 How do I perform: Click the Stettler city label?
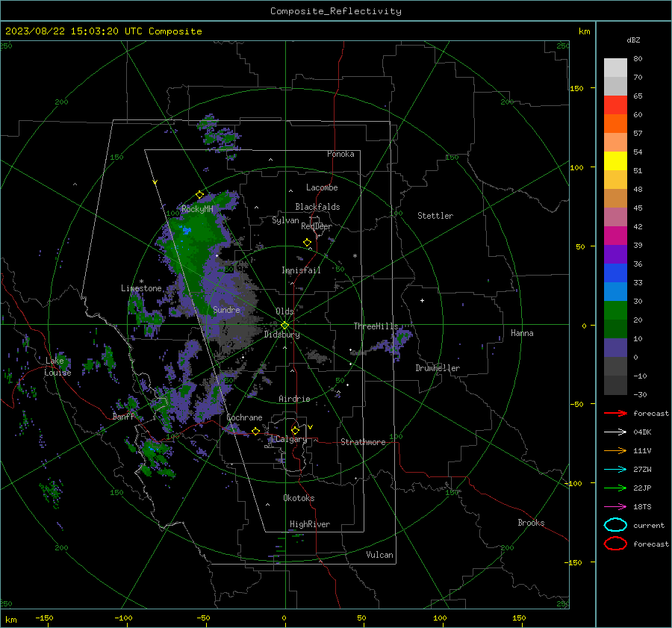[435, 216]
